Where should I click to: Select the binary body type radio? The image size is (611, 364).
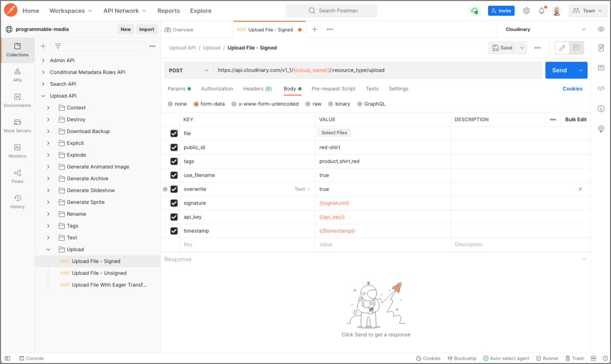(330, 104)
